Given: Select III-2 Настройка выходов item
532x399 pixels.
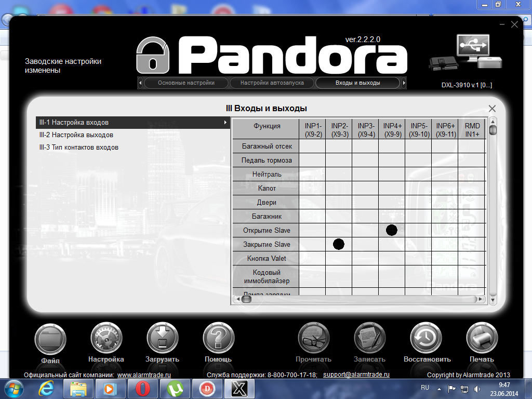Looking at the screenshot, I should pyautogui.click(x=76, y=135).
